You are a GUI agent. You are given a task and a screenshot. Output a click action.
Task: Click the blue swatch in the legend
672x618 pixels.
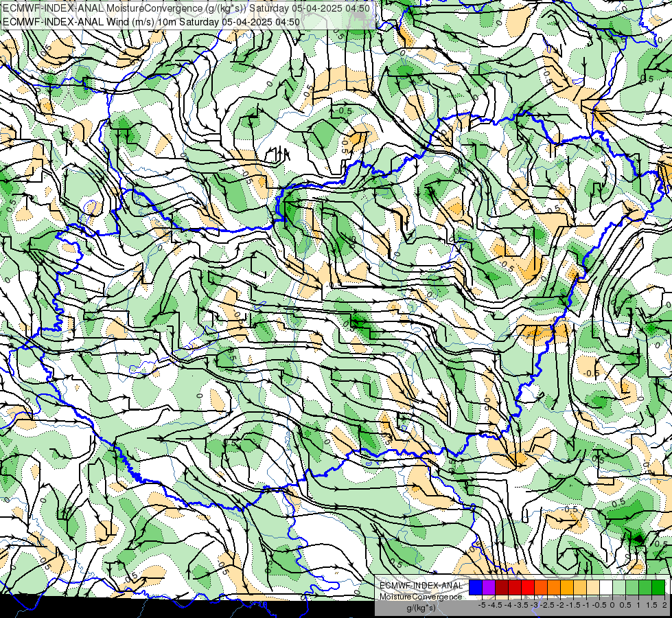pyautogui.click(x=476, y=588)
